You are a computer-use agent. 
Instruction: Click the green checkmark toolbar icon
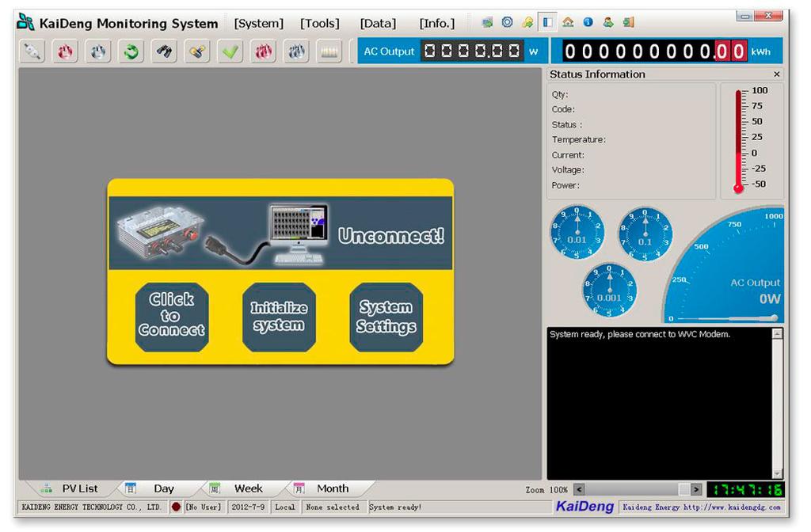click(230, 51)
